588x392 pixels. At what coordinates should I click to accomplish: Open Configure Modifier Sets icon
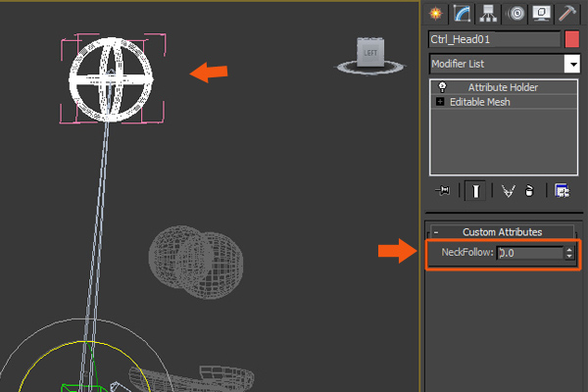(562, 191)
